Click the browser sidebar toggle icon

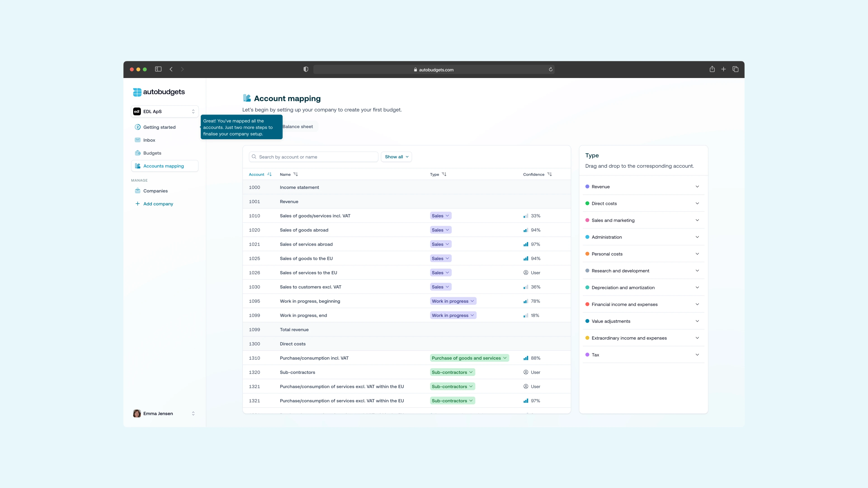[158, 69]
